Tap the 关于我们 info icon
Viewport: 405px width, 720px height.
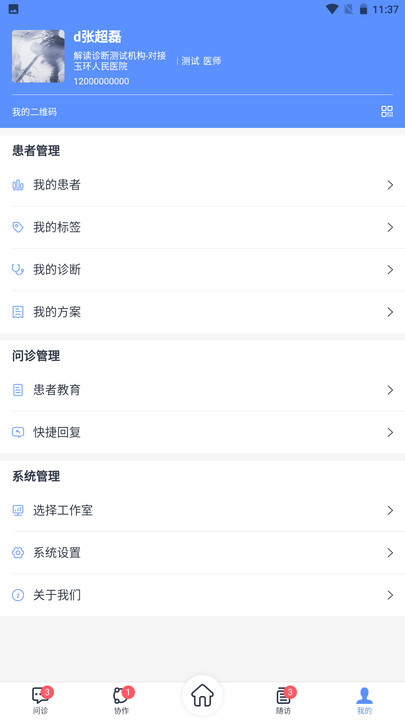(18, 596)
